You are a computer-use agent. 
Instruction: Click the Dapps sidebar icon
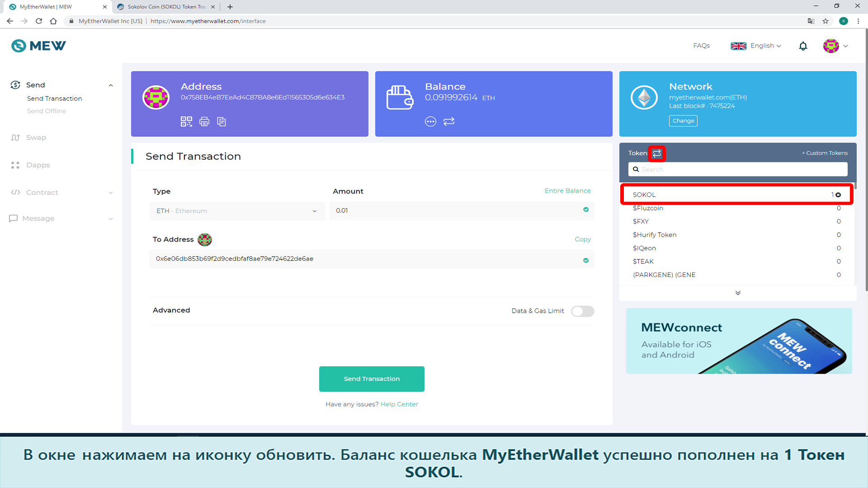click(15, 165)
